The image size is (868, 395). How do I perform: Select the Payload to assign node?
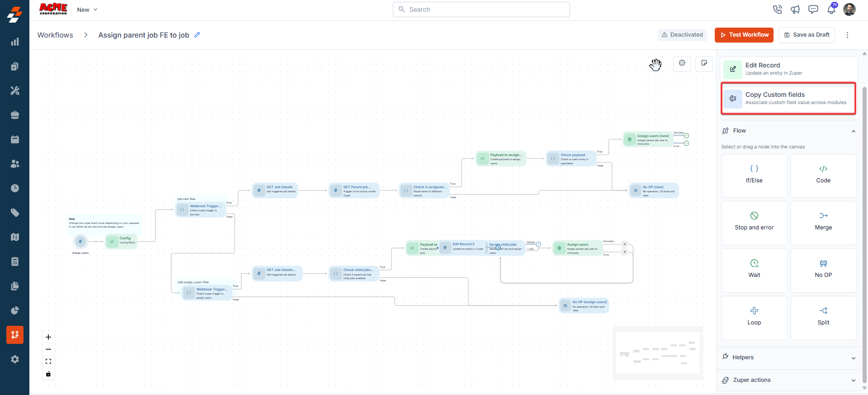(x=501, y=159)
